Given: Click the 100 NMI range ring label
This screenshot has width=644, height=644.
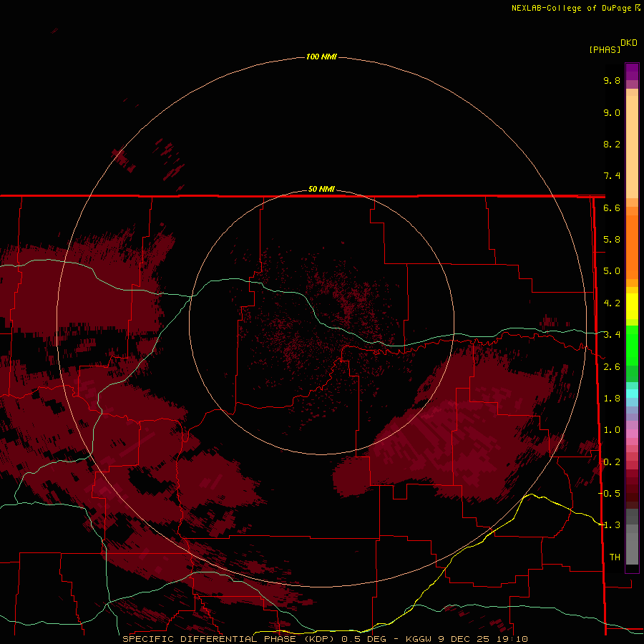Looking at the screenshot, I should pos(321,57).
